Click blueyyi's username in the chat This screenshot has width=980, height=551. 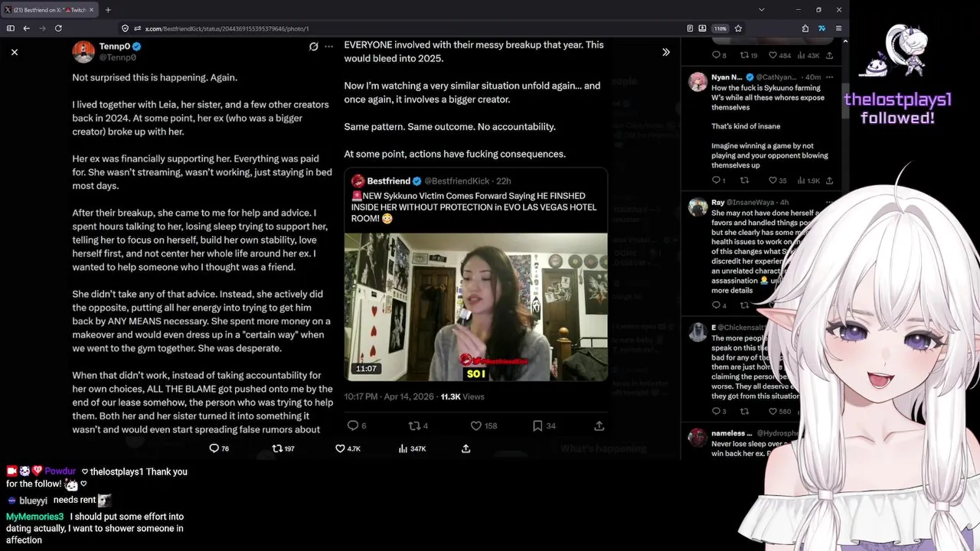click(x=34, y=500)
